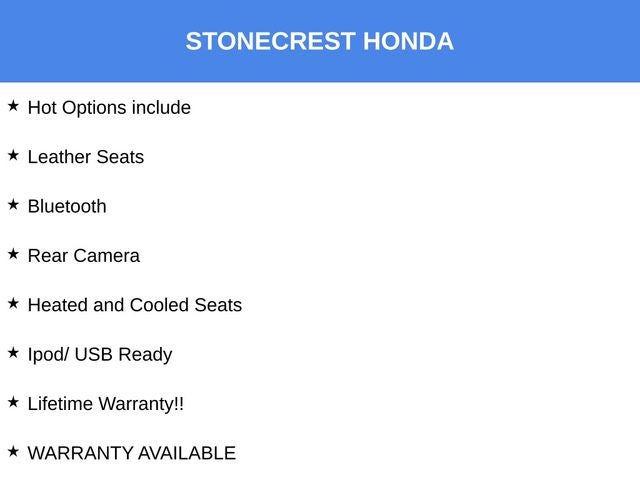
Task: Click the star bullet next to Rear Camera
Action: click(13, 254)
